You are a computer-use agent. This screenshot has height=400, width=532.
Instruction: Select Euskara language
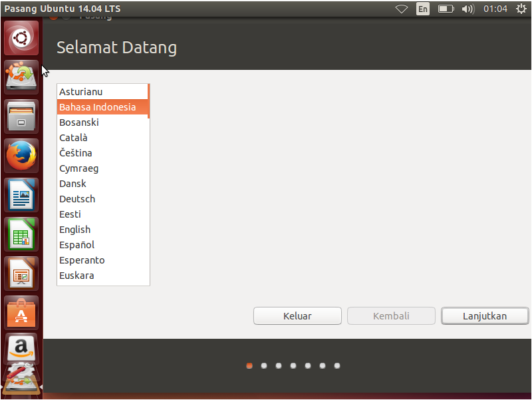click(102, 276)
